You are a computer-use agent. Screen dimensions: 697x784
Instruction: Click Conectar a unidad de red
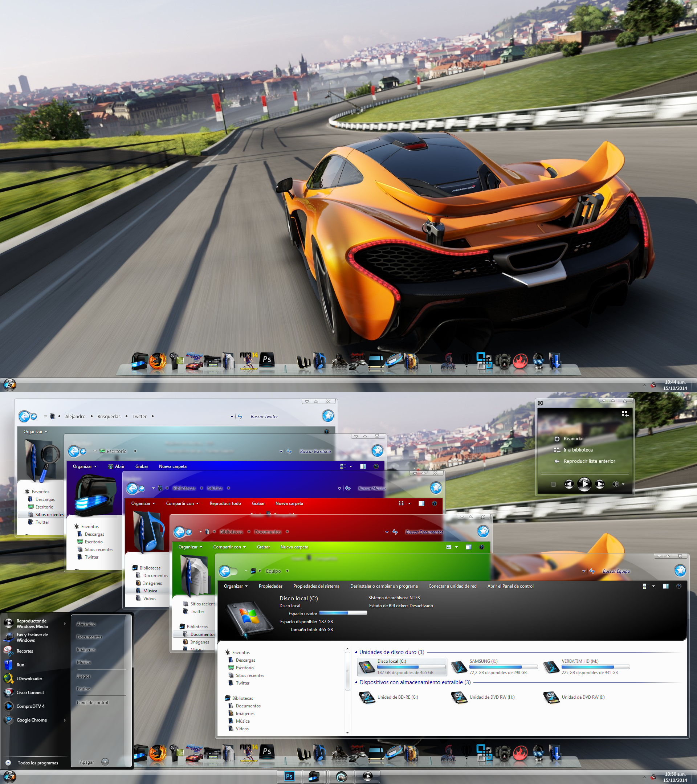pos(452,586)
